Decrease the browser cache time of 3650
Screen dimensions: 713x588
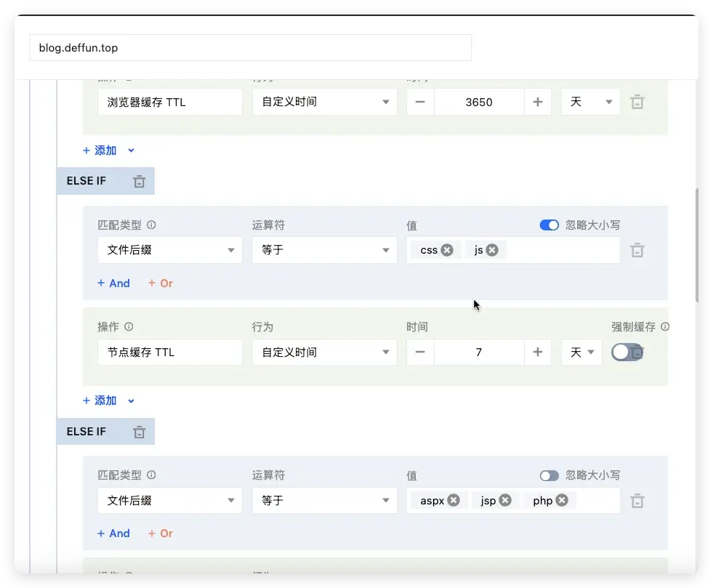420,102
